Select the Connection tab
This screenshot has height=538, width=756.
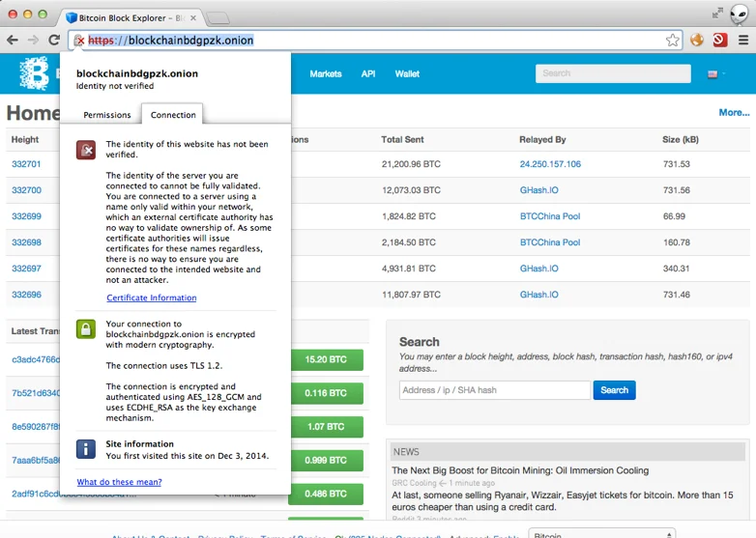(x=173, y=115)
